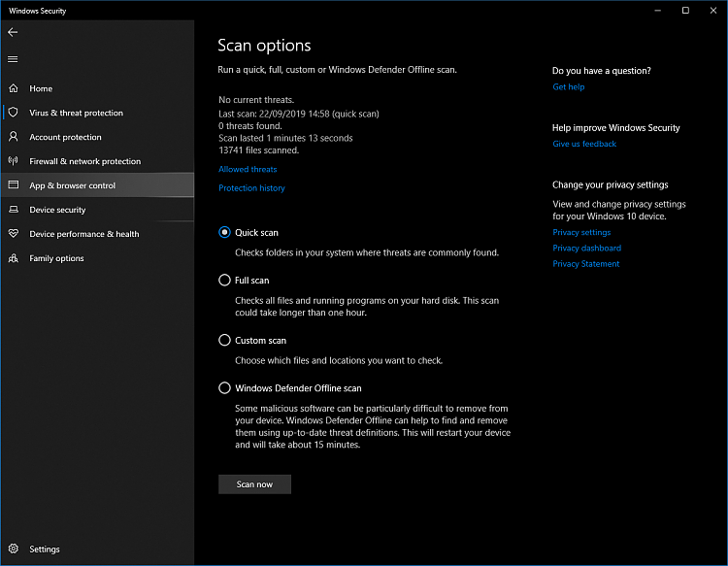Screen dimensions: 728x566
Task: Click the 'Last scan: 22/09/2019 14:58' line
Action: click(x=299, y=114)
